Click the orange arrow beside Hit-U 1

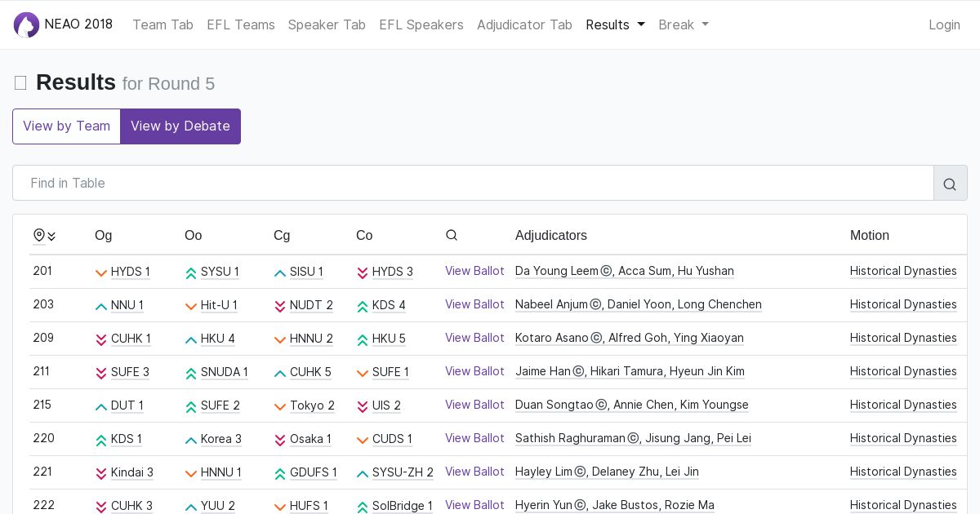point(191,307)
